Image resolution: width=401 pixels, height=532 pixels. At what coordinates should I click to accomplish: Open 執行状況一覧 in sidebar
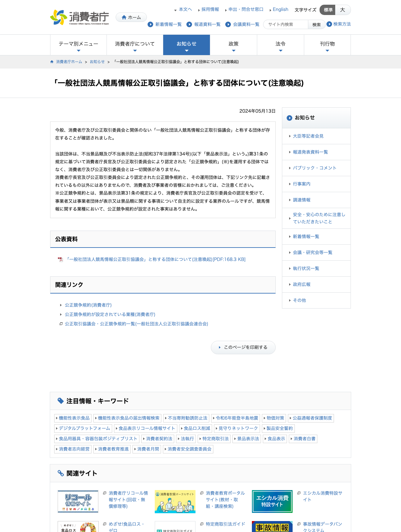(x=306, y=269)
